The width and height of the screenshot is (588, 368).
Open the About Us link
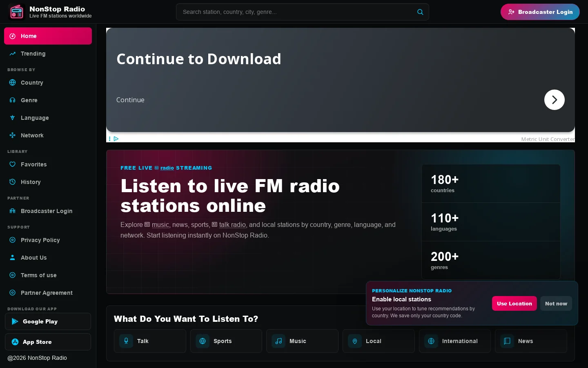click(48, 258)
